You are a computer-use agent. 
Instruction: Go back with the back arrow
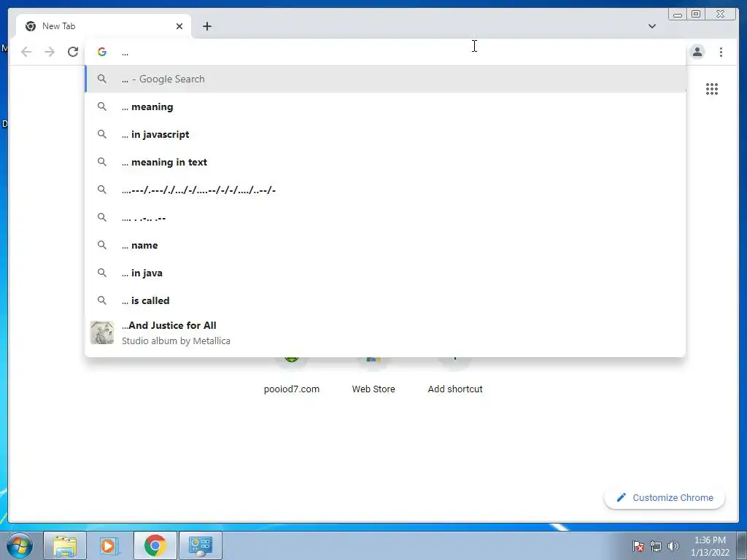tap(26, 52)
